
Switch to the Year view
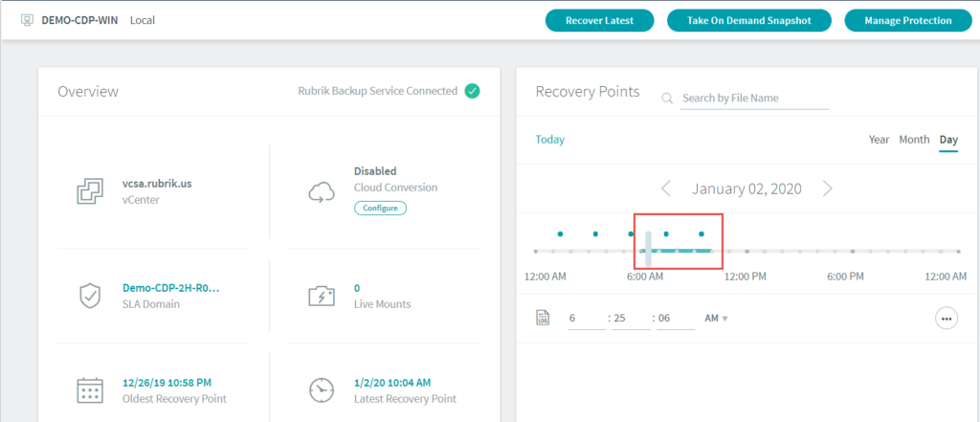coord(879,140)
